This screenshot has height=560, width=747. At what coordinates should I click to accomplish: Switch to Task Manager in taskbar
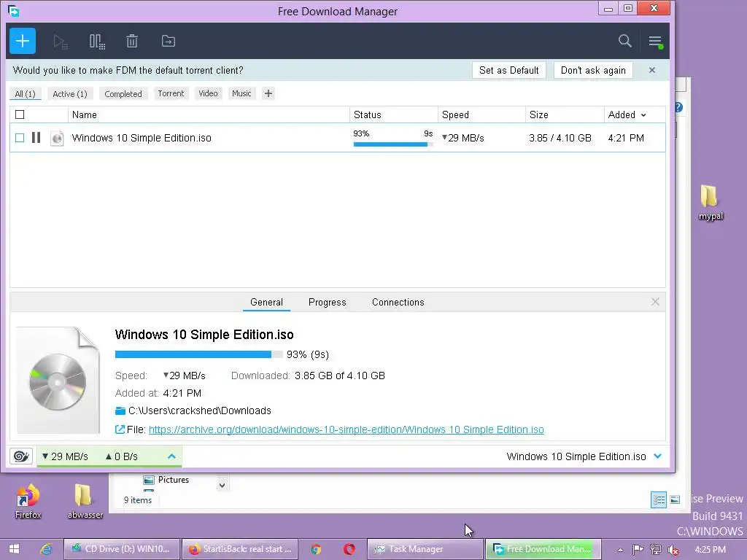[425, 549]
